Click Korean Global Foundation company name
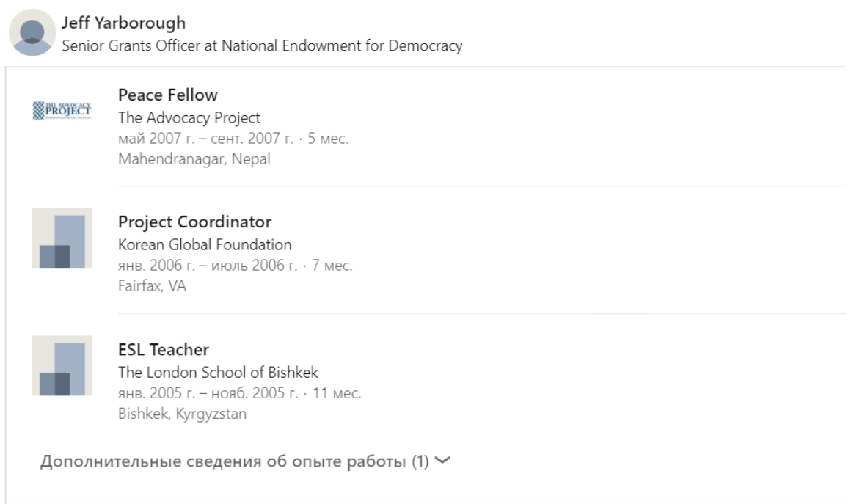This screenshot has height=504, width=865. point(205,244)
